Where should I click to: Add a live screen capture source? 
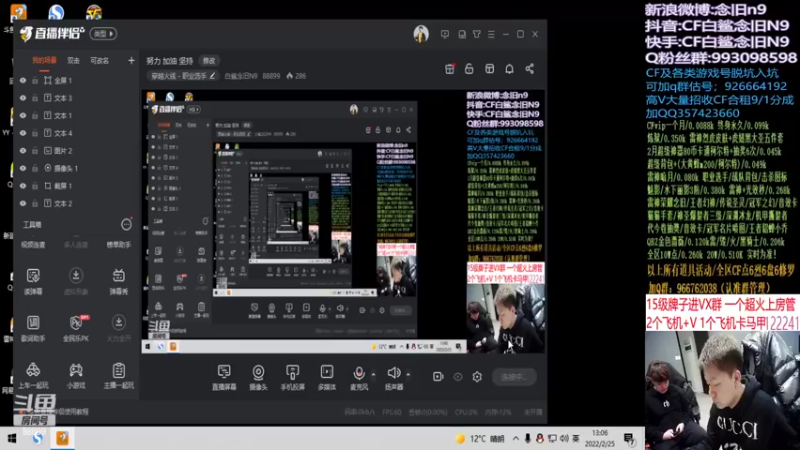[x=224, y=378]
